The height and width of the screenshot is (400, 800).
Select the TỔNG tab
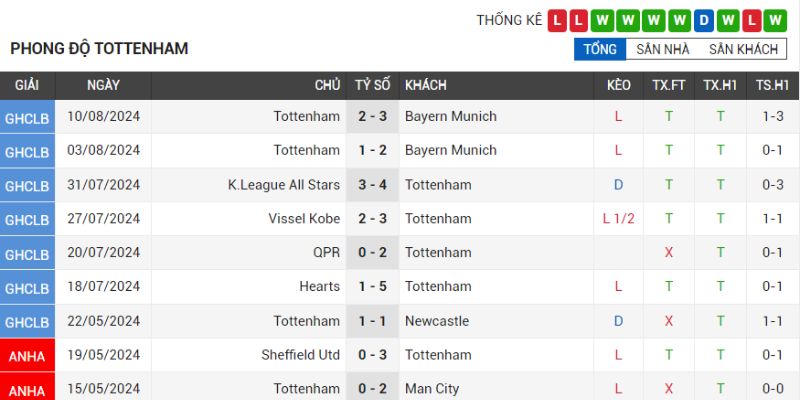click(600, 49)
